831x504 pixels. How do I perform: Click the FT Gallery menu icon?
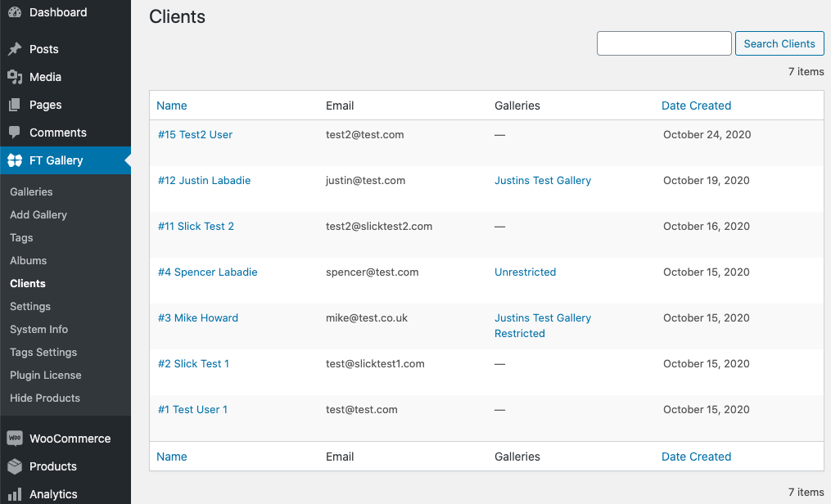(15, 160)
